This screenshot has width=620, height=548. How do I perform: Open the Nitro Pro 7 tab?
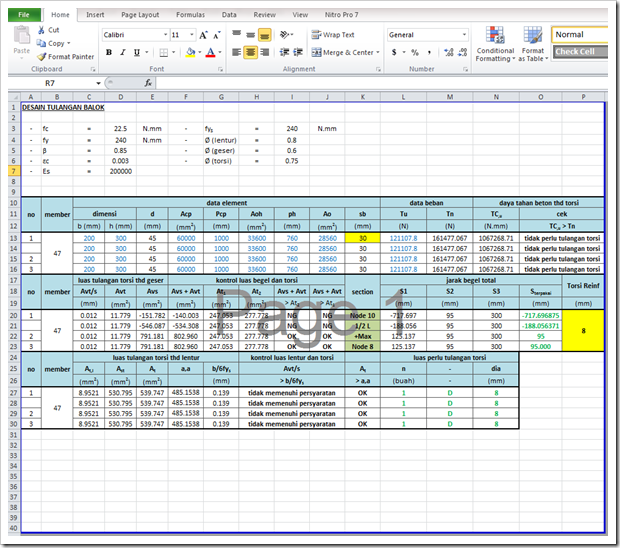click(x=342, y=15)
